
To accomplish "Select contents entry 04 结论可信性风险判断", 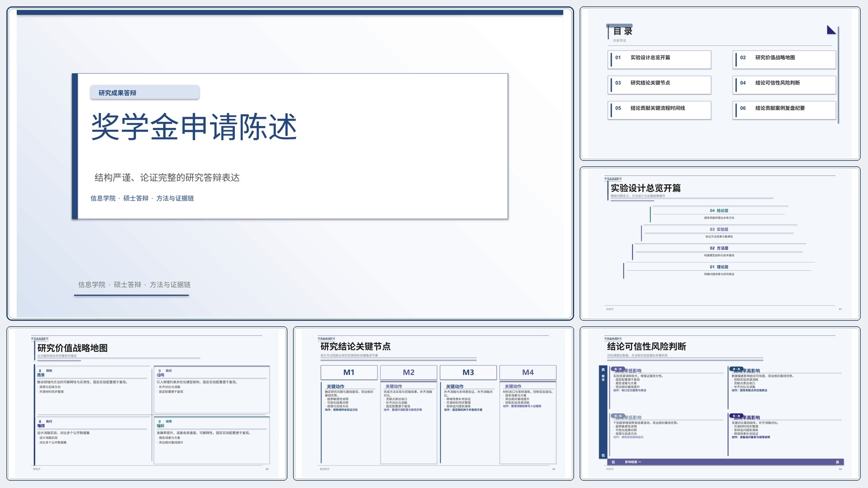I will click(784, 85).
